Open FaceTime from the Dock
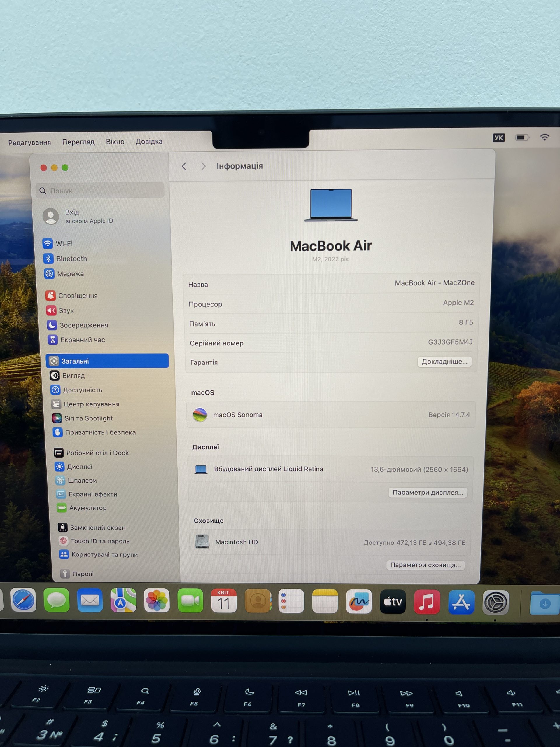The height and width of the screenshot is (747, 560). pos(190,601)
